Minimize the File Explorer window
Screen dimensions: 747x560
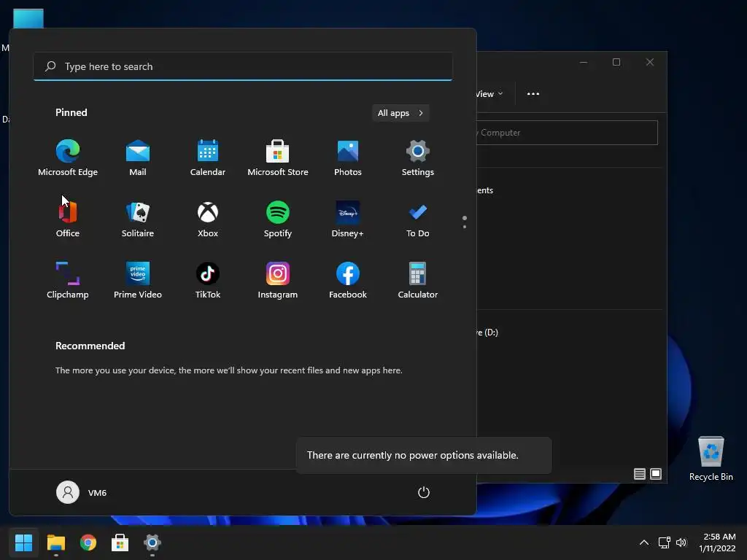tap(584, 63)
